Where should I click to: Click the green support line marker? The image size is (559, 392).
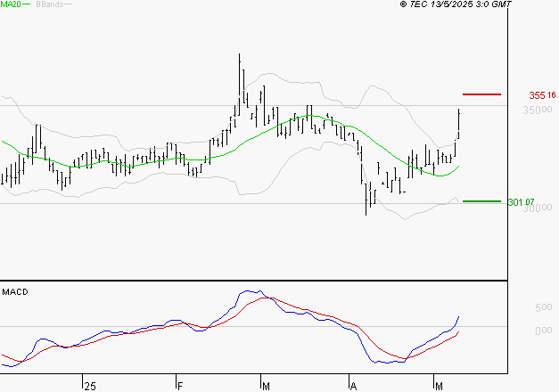[481, 201]
